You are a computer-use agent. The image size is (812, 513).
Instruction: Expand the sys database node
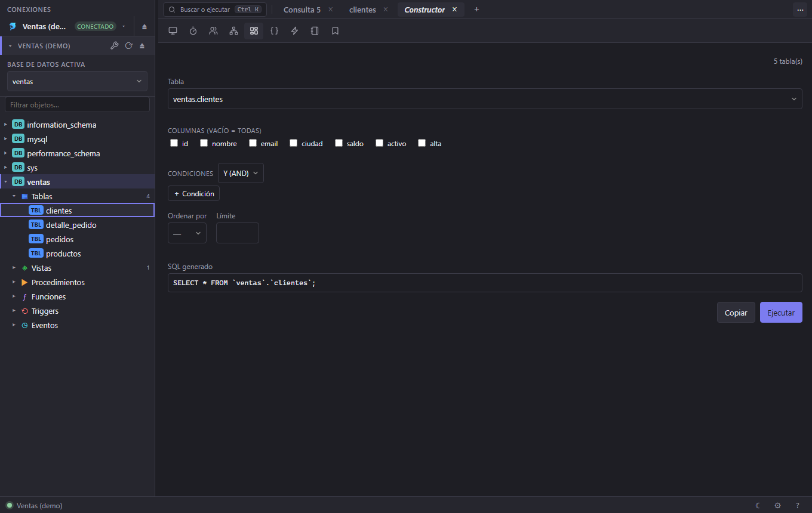pos(6,168)
